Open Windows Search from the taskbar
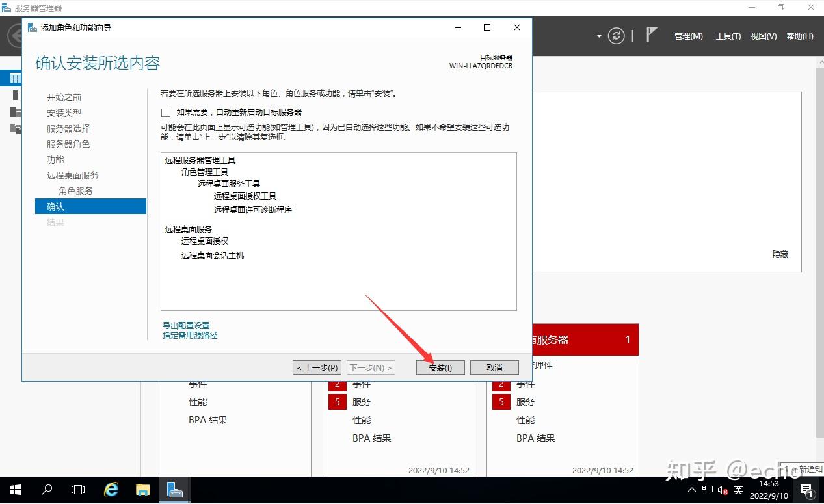 pyautogui.click(x=46, y=490)
